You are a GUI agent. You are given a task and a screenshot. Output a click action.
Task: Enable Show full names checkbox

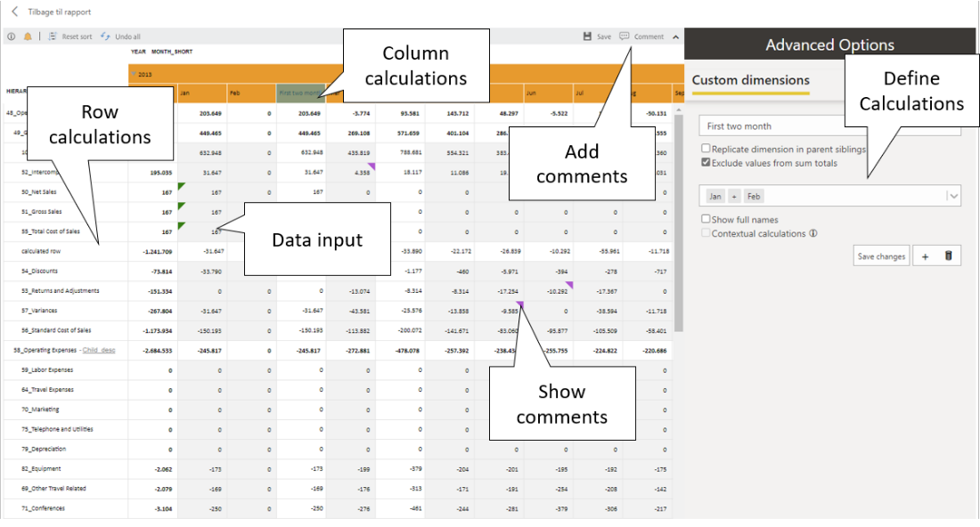click(x=706, y=219)
